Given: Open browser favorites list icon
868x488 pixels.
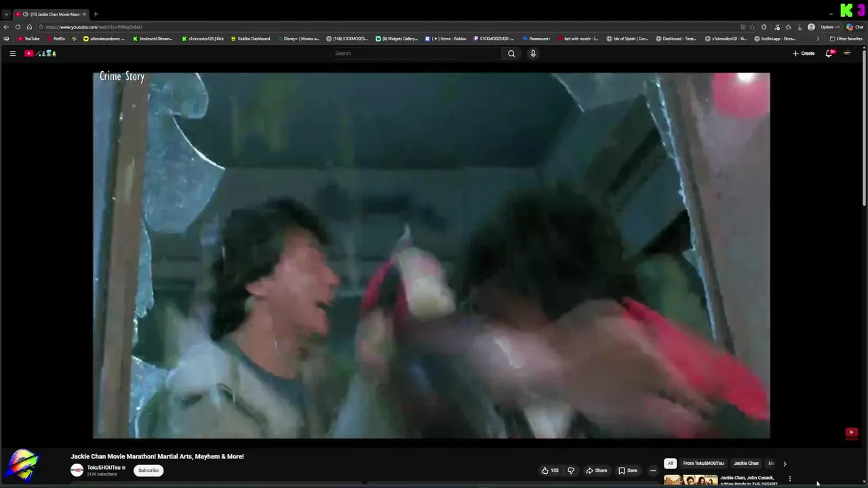Looking at the screenshot, I should [787, 27].
